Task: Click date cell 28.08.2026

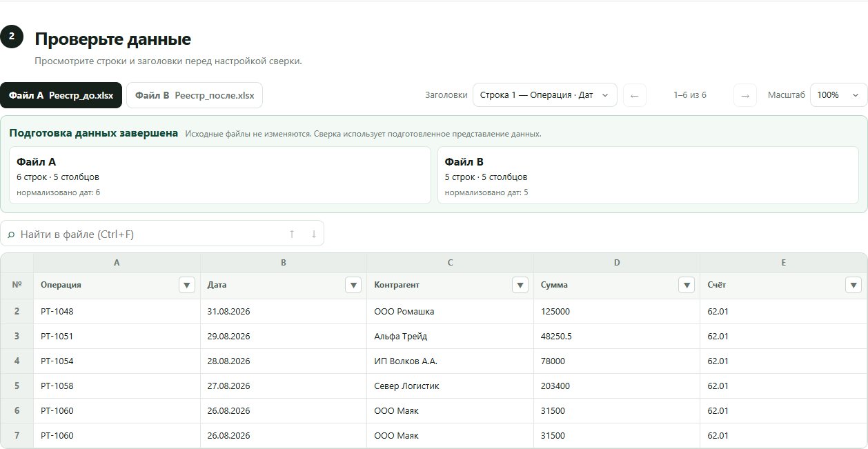Action: click(x=284, y=361)
